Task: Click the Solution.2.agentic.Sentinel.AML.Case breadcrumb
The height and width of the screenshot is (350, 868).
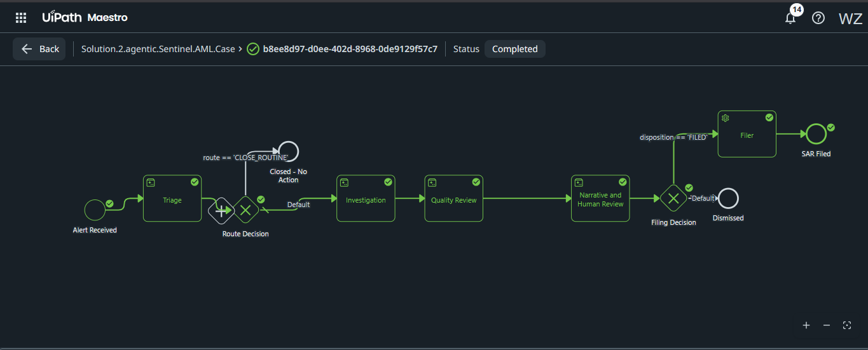Action: (158, 49)
